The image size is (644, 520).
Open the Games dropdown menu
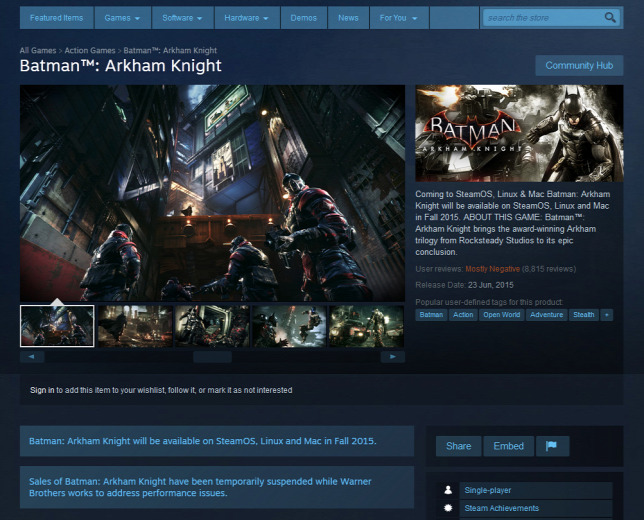[x=122, y=18]
